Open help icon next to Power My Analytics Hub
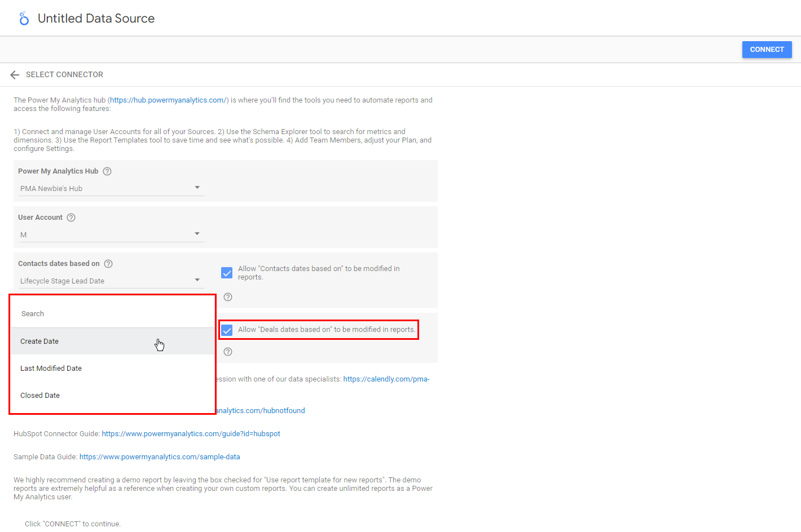Viewport: 801px width, 532px height. coord(107,171)
